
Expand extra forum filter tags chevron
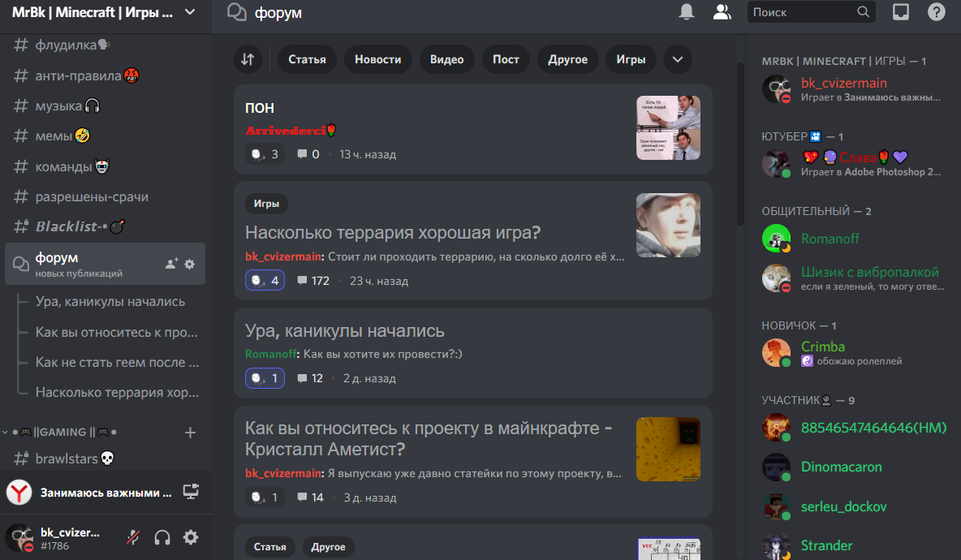(x=678, y=59)
